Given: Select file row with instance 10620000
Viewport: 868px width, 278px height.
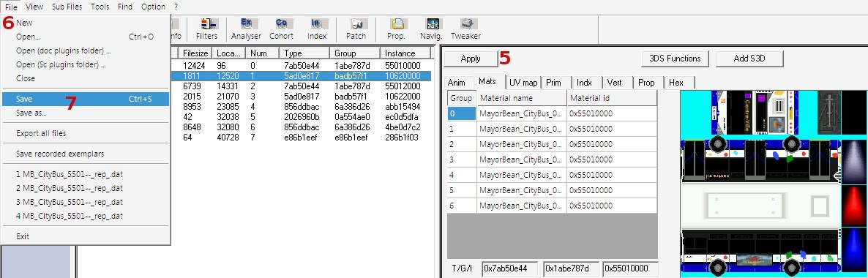Looking at the screenshot, I should (301, 75).
